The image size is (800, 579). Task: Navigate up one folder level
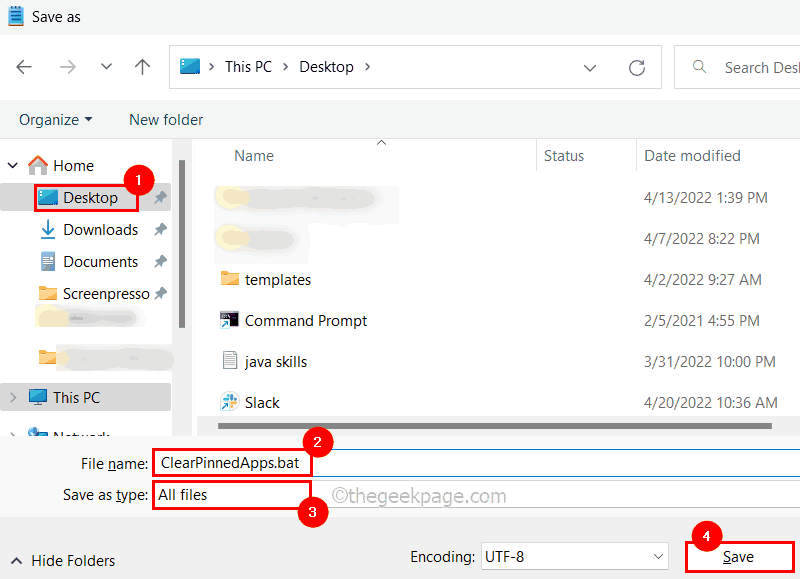[142, 66]
